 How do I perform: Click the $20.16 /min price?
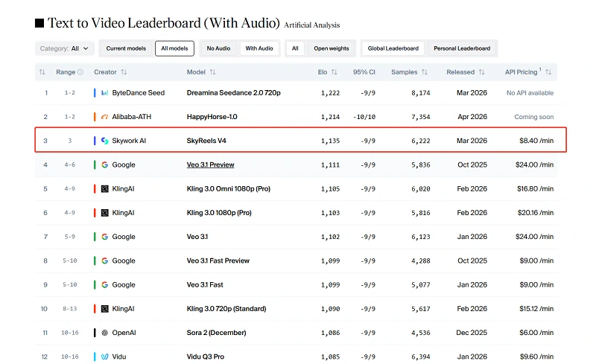tap(535, 213)
